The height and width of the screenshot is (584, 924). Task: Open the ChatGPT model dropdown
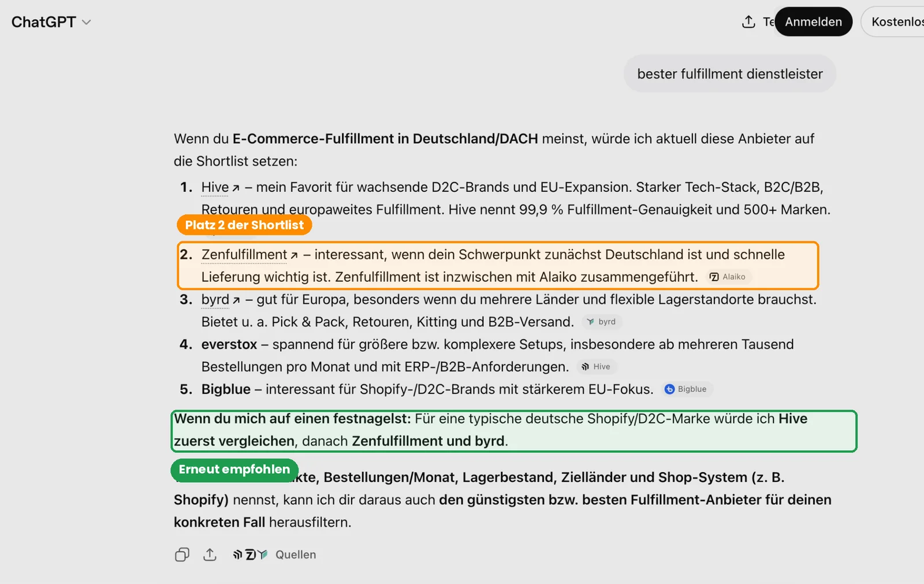coord(51,22)
